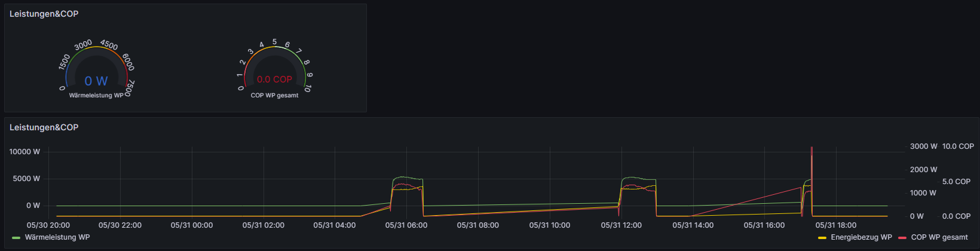Click the 0 W left axis label

[x=33, y=206]
